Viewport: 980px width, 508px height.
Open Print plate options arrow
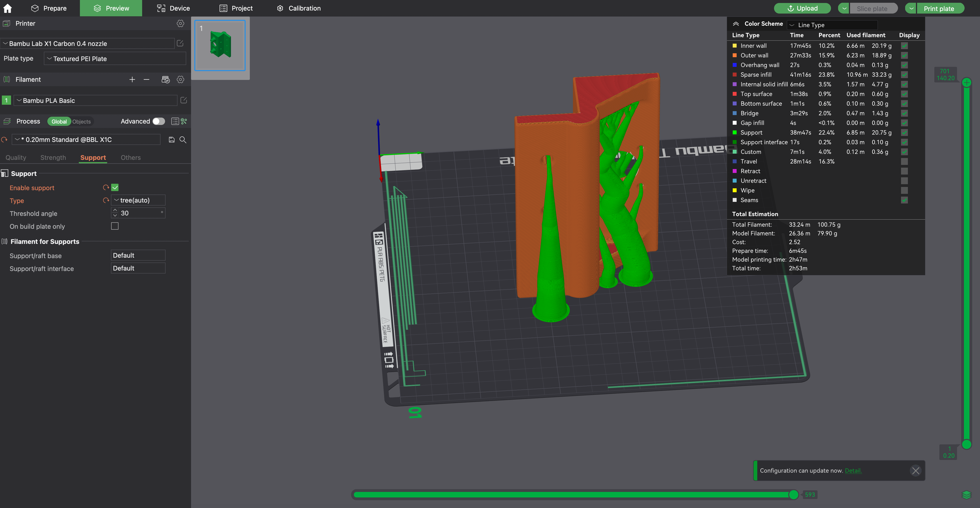(911, 8)
